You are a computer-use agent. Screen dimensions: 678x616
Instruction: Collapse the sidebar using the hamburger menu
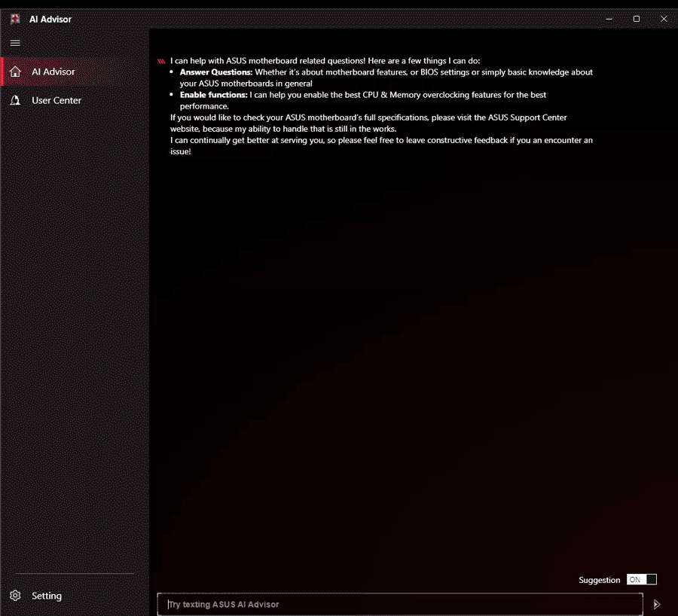(15, 43)
